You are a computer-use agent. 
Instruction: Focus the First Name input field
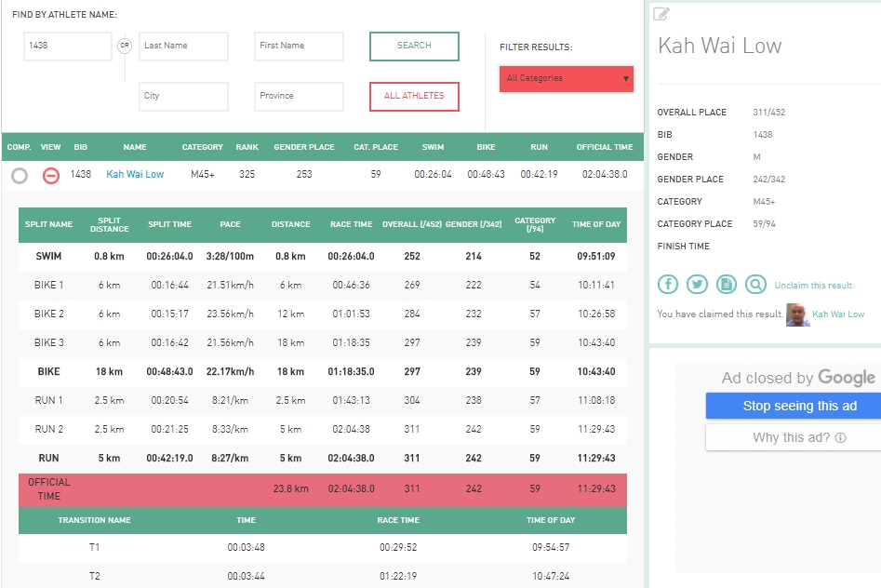299,46
